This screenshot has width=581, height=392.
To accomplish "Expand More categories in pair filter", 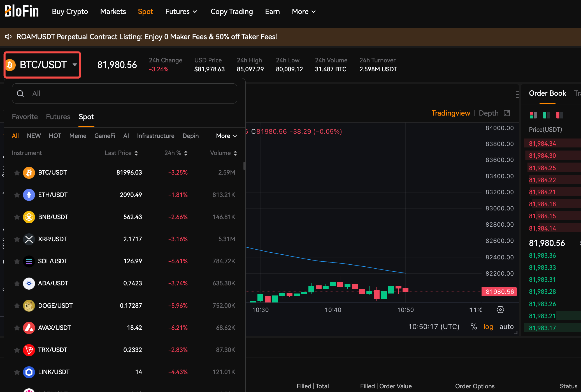I will click(x=227, y=136).
